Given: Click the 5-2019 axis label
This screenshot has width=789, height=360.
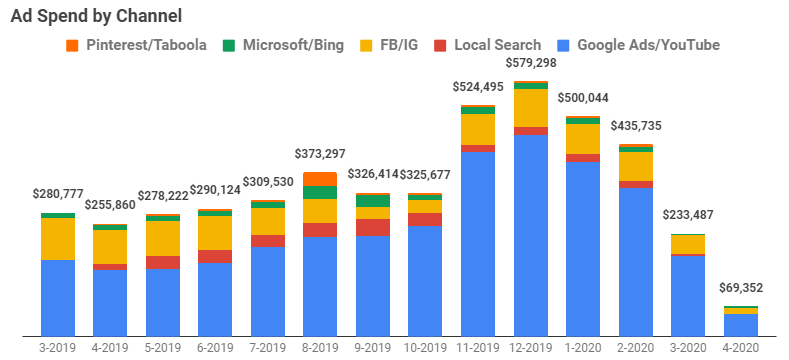Looking at the screenshot, I should [163, 348].
